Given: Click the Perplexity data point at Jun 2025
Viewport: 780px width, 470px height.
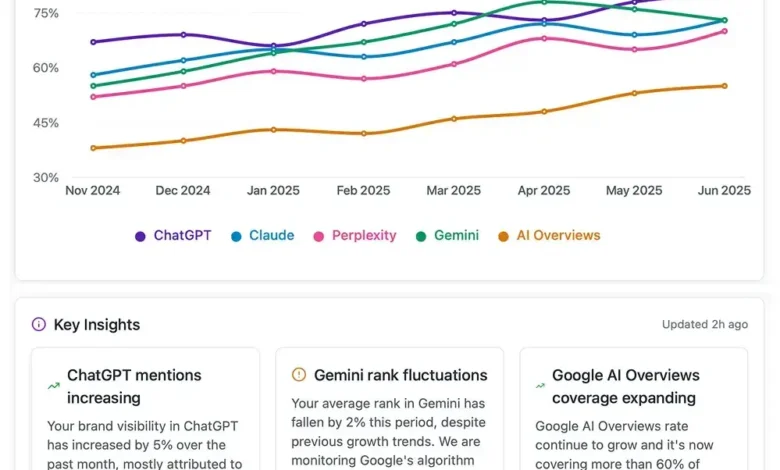Looking at the screenshot, I should click(x=724, y=31).
